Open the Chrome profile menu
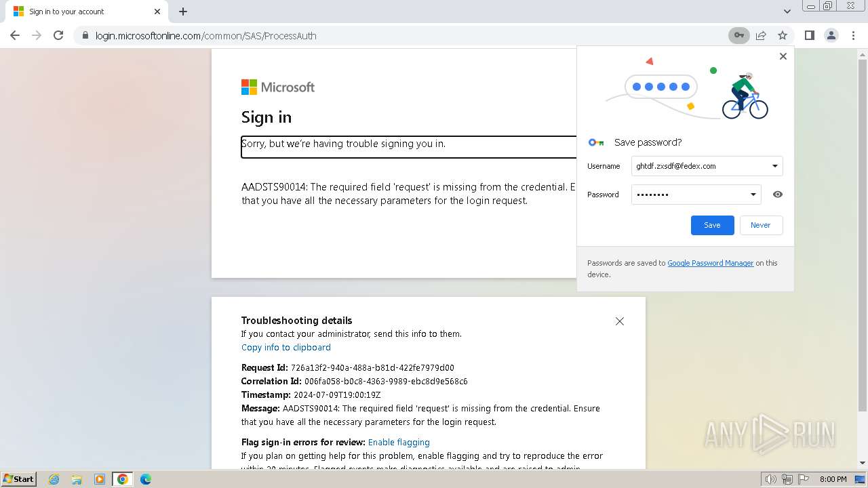The width and height of the screenshot is (868, 488). (831, 35)
